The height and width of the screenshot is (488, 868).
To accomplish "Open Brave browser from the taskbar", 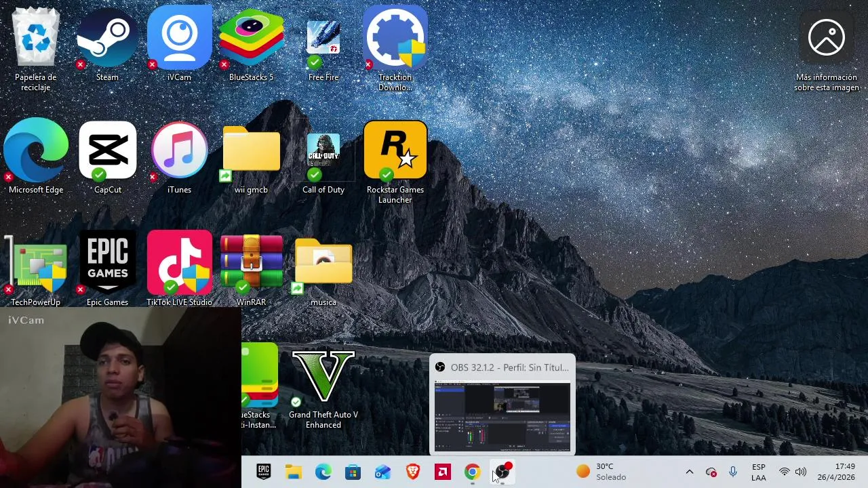I will point(413,472).
